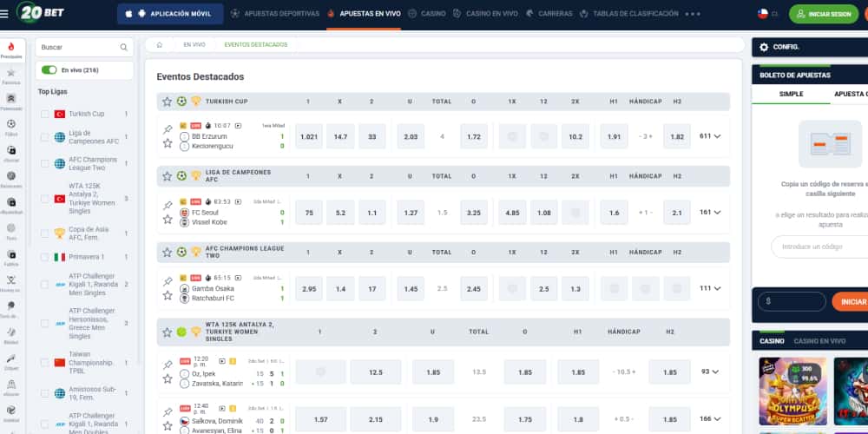Pin the BB Erzurum vs Keciorengucu match
This screenshot has height=434, width=868.
168,129
